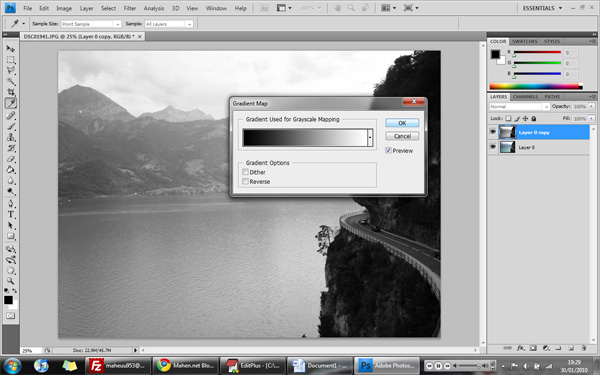Select the Healing Brush tool
The height and width of the screenshot is (375, 600).
point(10,115)
